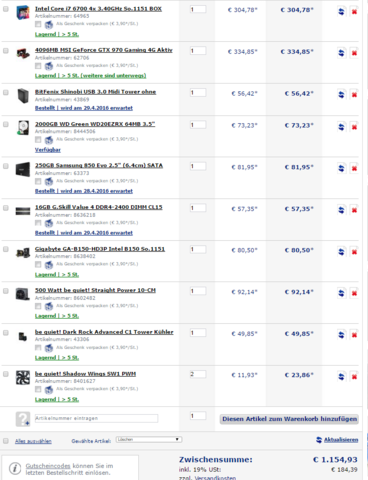Screen dimensions: 368x480
Task: Delete G.Skill Value 4 DDR4 item
Action: point(354,210)
